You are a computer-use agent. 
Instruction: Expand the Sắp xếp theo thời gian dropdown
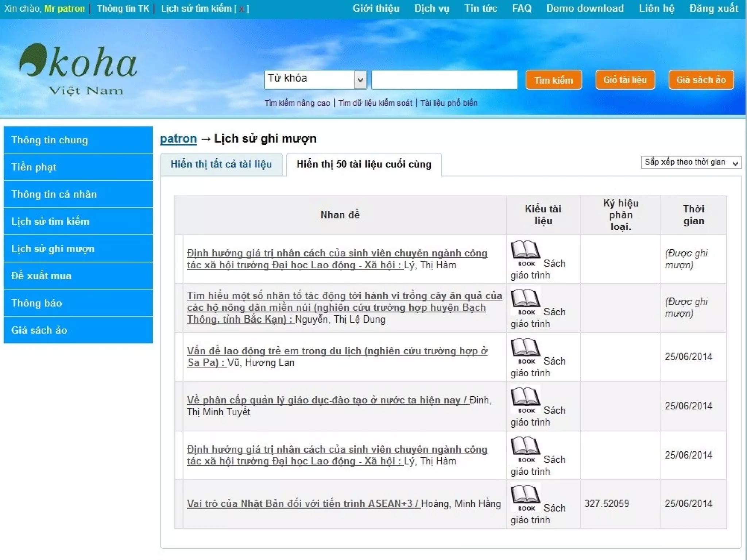coord(691,162)
